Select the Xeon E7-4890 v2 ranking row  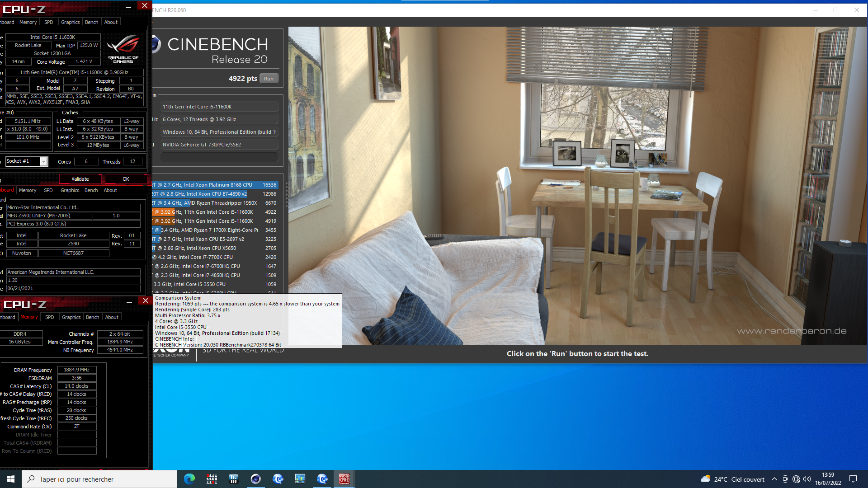[x=215, y=194]
